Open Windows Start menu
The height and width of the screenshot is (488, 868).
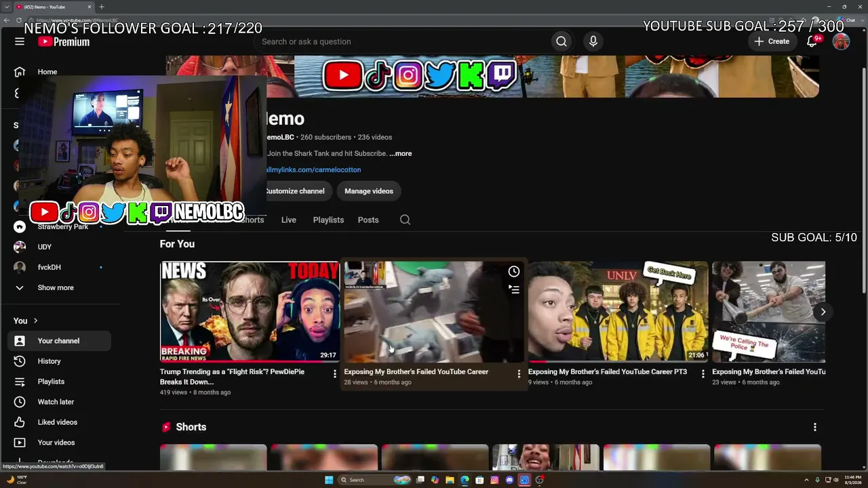point(329,480)
